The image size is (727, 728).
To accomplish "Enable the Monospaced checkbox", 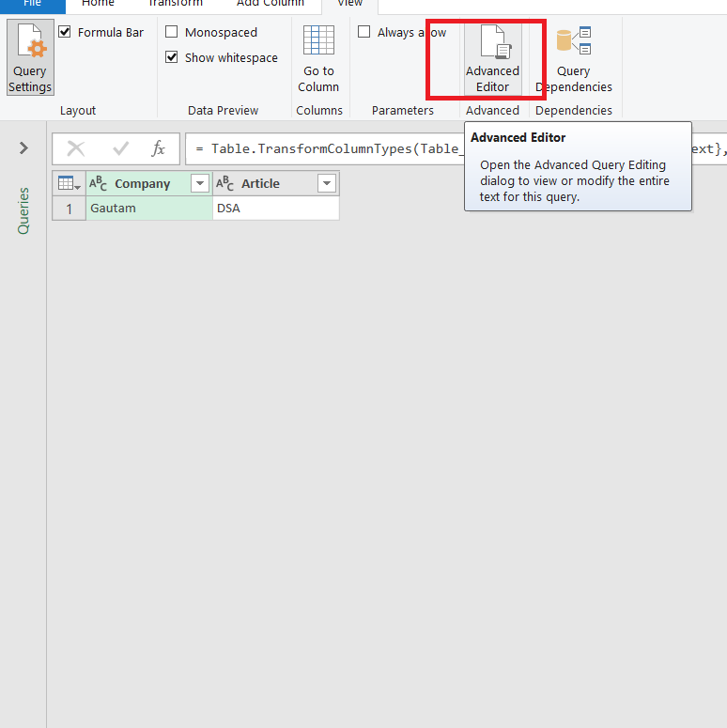I will point(172,32).
